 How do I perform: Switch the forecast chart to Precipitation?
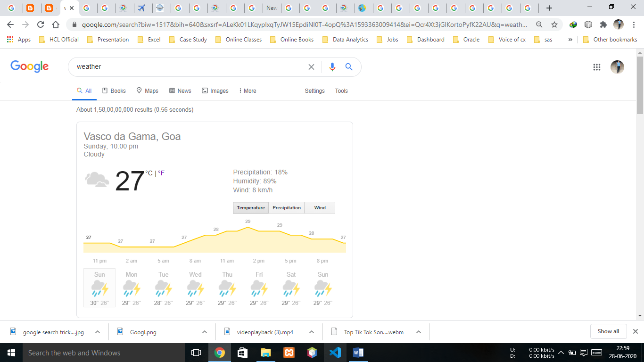tap(286, 207)
